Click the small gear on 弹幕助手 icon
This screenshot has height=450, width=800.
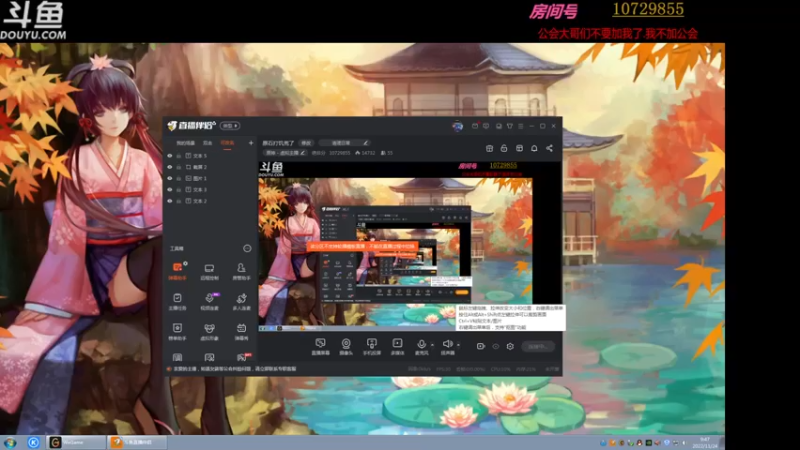point(185,264)
